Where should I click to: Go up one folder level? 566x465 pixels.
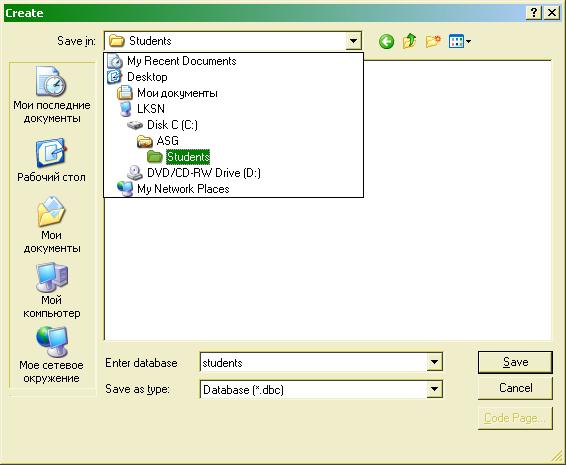tap(410, 41)
